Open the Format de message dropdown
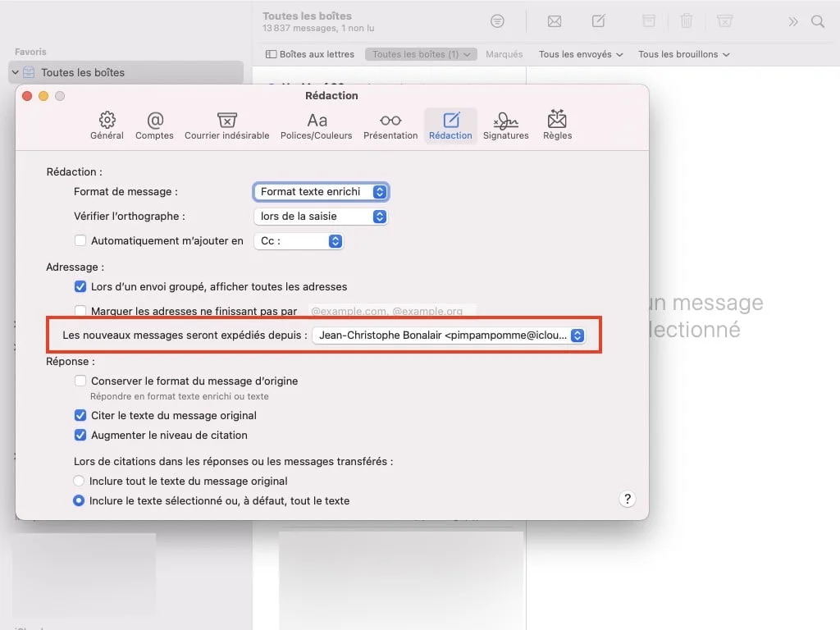This screenshot has width=840, height=630. coord(321,191)
